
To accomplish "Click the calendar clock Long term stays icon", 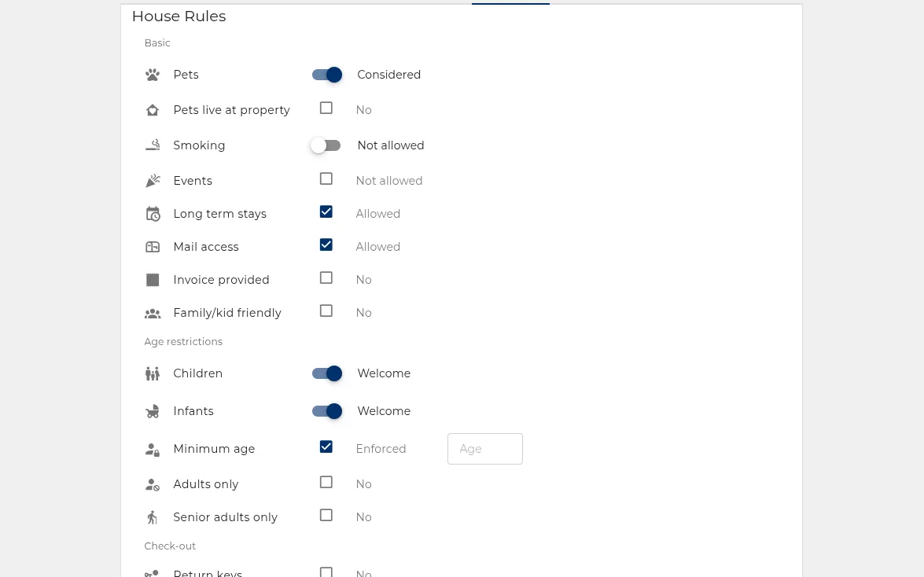I will point(153,214).
